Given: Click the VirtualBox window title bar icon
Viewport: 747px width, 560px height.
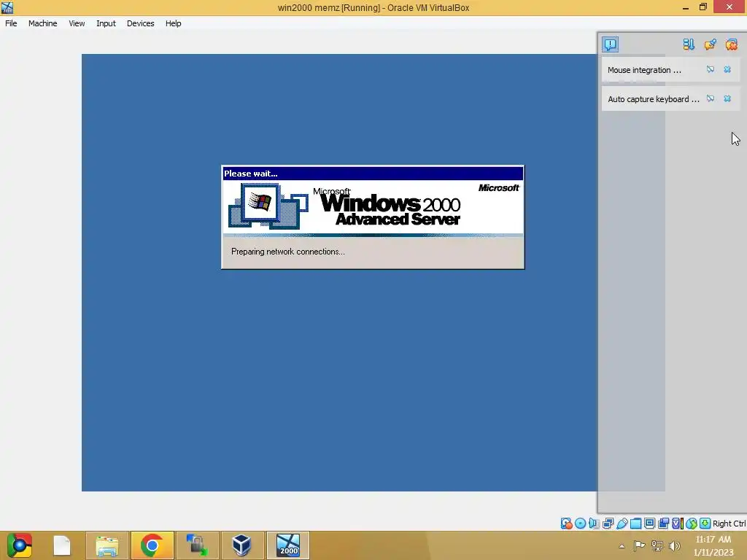Looking at the screenshot, I should pyautogui.click(x=7, y=7).
